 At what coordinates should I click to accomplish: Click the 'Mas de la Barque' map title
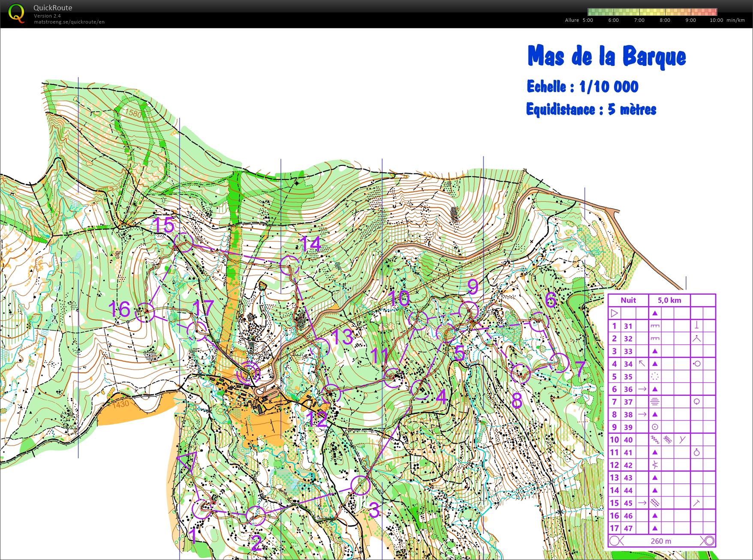click(606, 57)
